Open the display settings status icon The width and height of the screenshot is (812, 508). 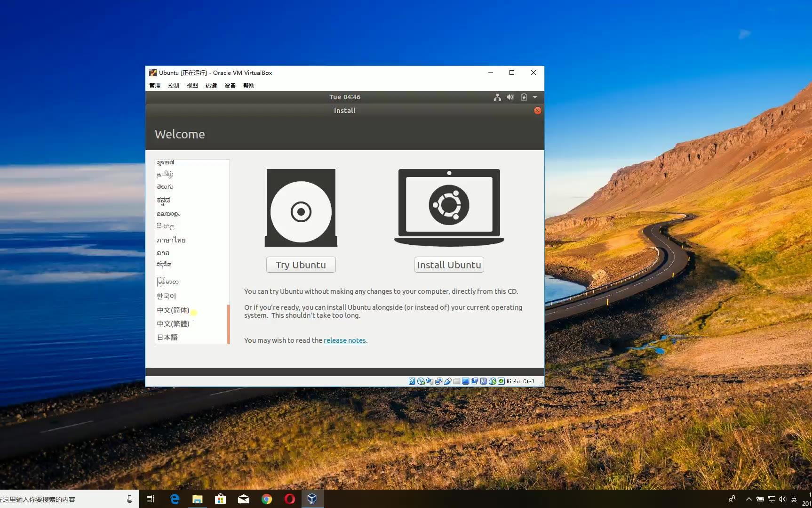466,381
